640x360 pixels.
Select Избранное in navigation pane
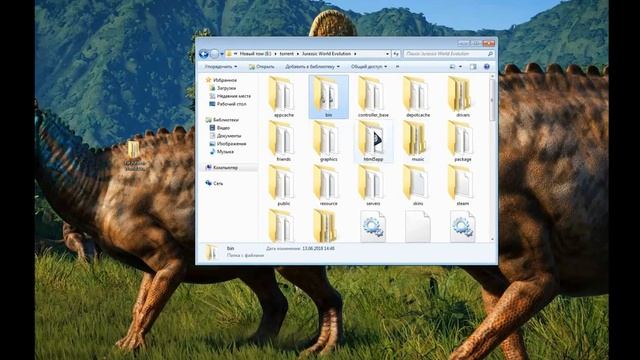coord(225,80)
